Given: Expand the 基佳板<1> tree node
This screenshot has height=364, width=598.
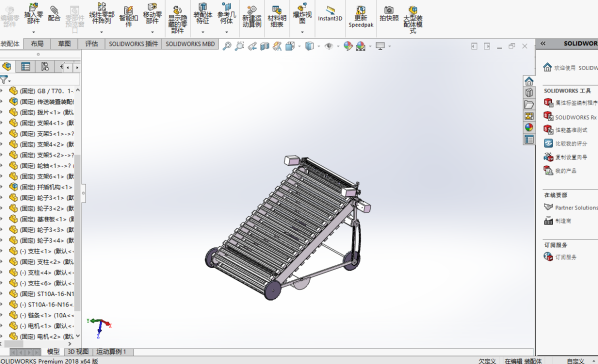Looking at the screenshot, I should (2, 219).
